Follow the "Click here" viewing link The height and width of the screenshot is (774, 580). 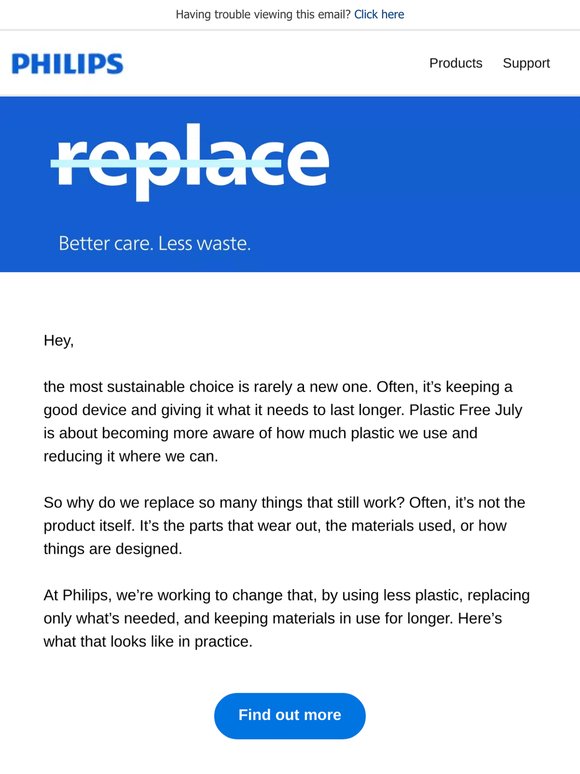[x=379, y=14]
